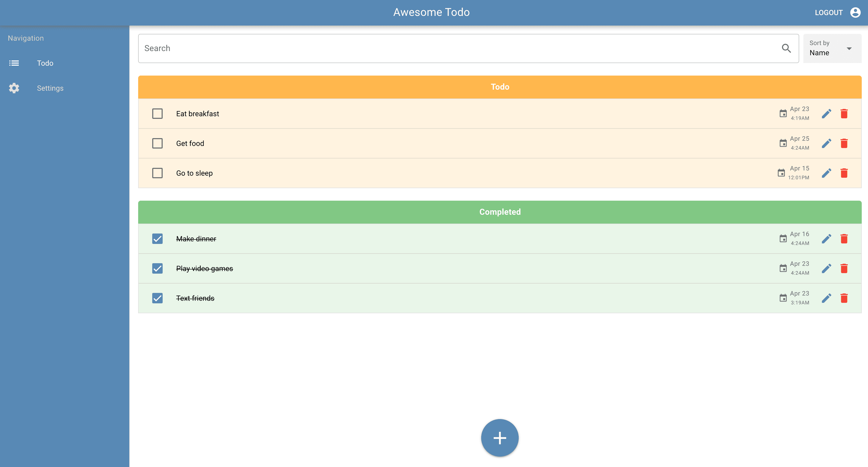868x467 pixels.
Task: Click the edit pencil for Eat breakfast
Action: (826, 114)
